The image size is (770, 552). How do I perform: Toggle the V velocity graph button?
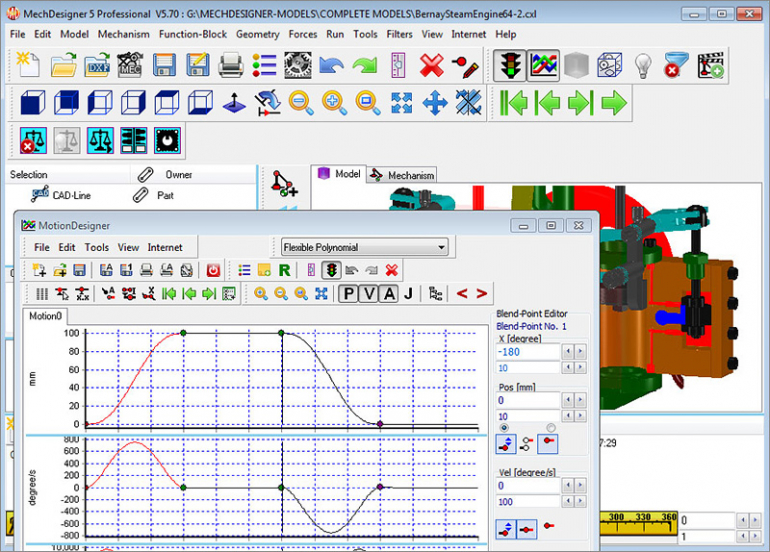368,293
